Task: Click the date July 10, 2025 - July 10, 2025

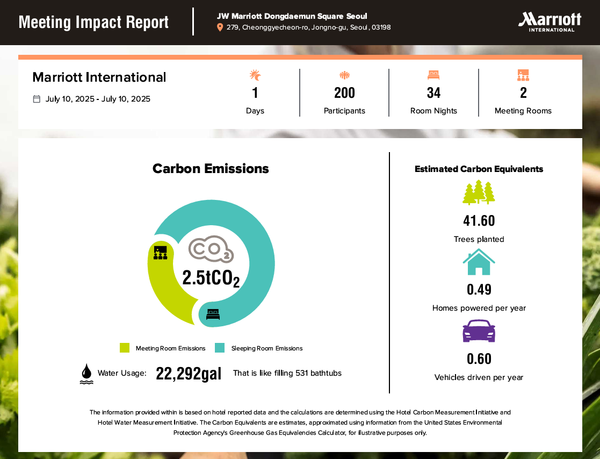Action: [98, 99]
